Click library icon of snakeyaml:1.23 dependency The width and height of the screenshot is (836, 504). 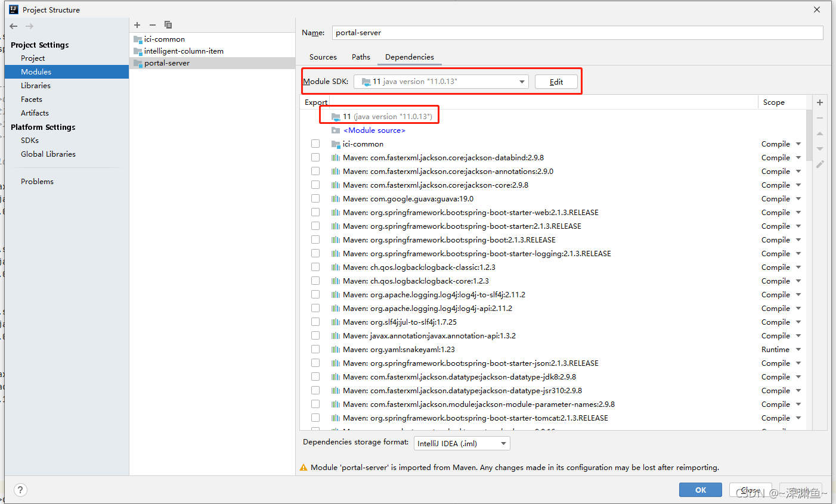(336, 350)
